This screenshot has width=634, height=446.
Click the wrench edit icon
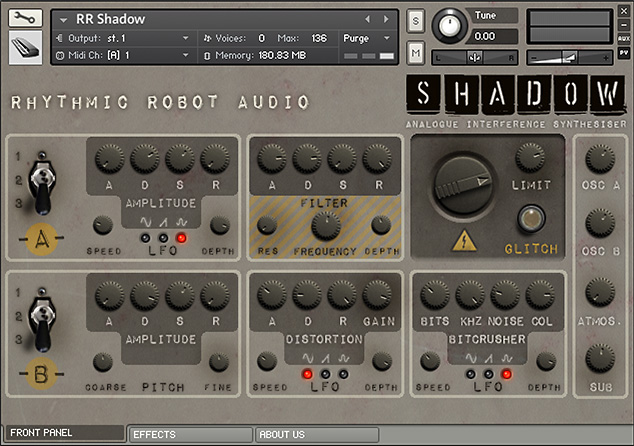pyautogui.click(x=25, y=19)
